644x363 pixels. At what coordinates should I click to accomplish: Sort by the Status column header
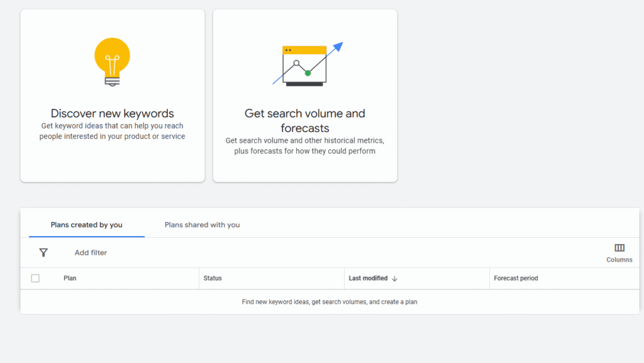(x=213, y=278)
